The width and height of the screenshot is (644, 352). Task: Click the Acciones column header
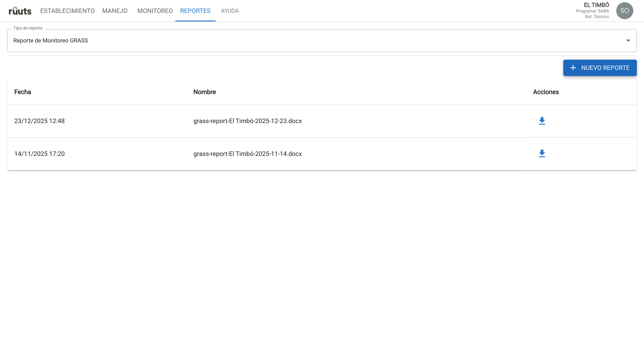pos(546,92)
